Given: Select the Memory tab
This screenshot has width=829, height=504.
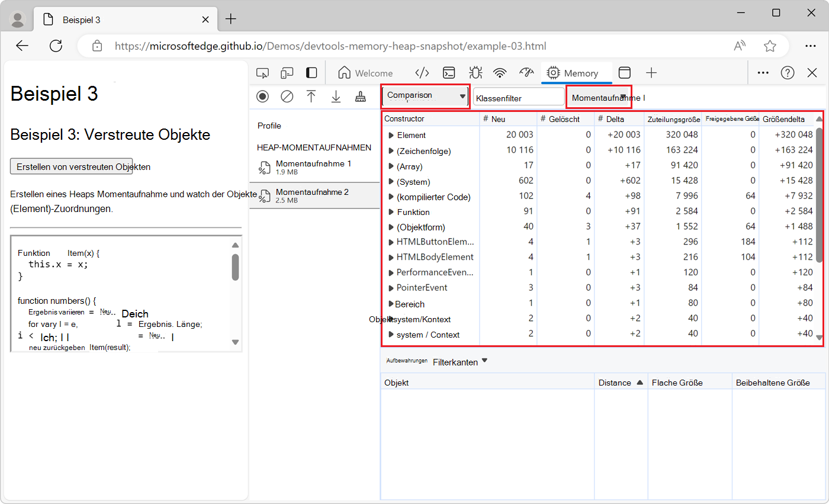Looking at the screenshot, I should 573,73.
